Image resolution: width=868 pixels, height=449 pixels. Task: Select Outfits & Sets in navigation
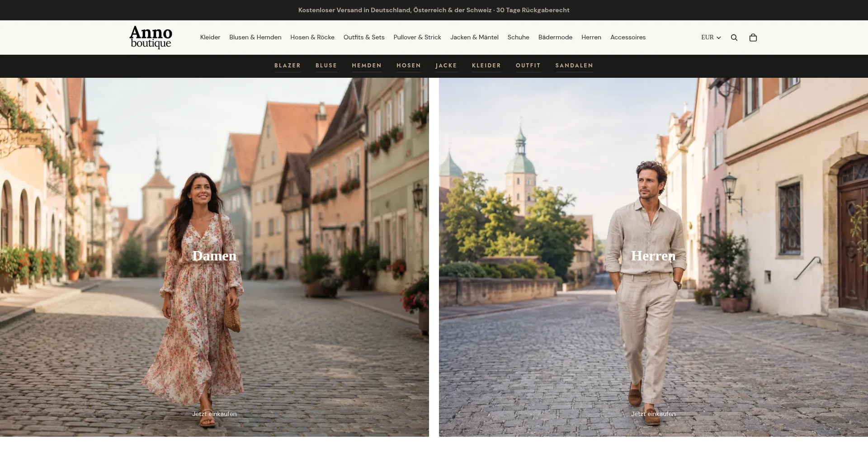pos(364,38)
